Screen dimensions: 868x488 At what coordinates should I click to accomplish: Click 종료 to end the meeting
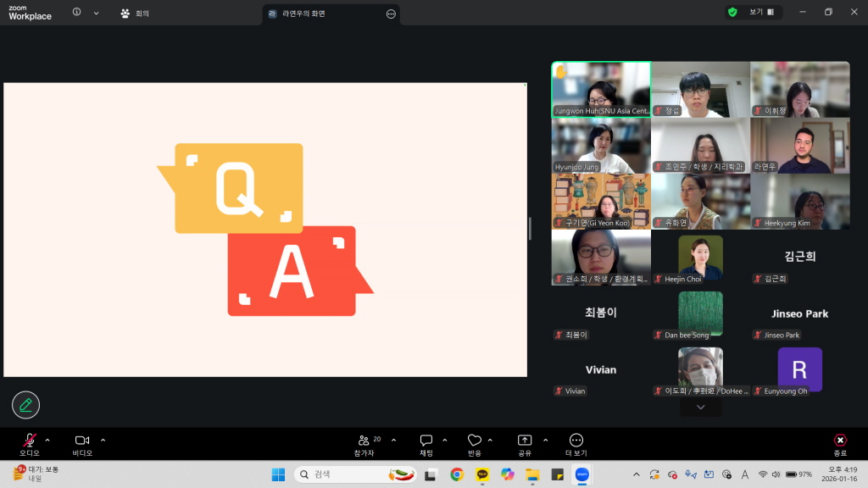[839, 441]
